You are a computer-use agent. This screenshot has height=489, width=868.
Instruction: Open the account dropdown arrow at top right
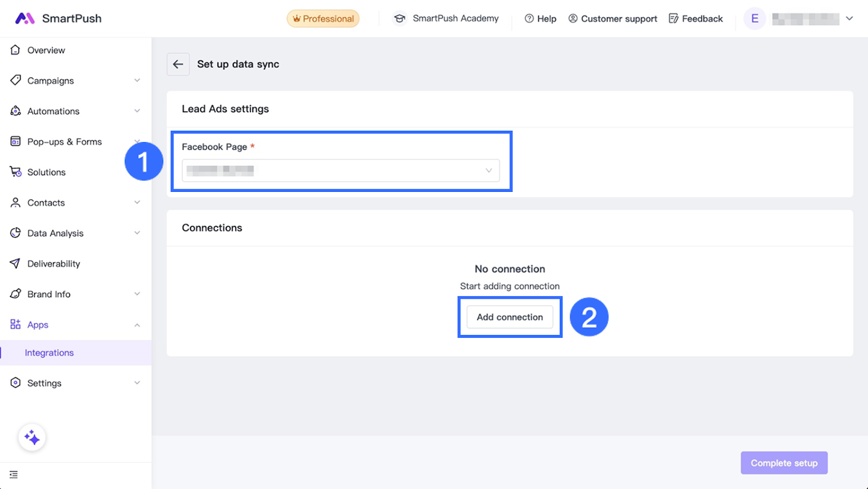[850, 18]
